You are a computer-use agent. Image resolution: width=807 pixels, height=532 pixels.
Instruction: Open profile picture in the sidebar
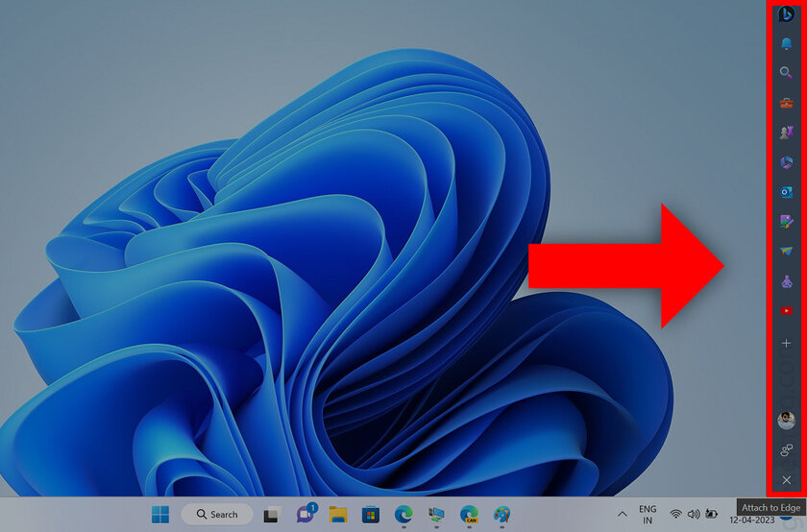point(786,421)
